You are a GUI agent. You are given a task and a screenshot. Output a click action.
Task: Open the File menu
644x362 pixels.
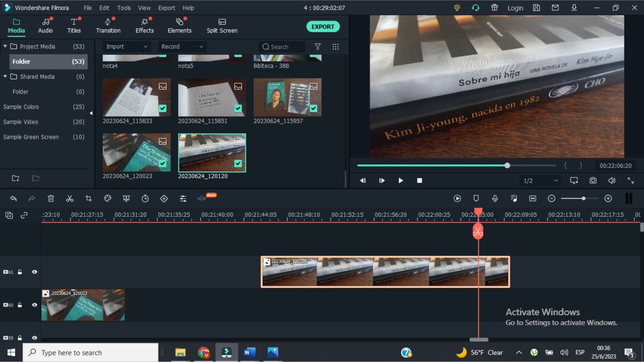87,8
